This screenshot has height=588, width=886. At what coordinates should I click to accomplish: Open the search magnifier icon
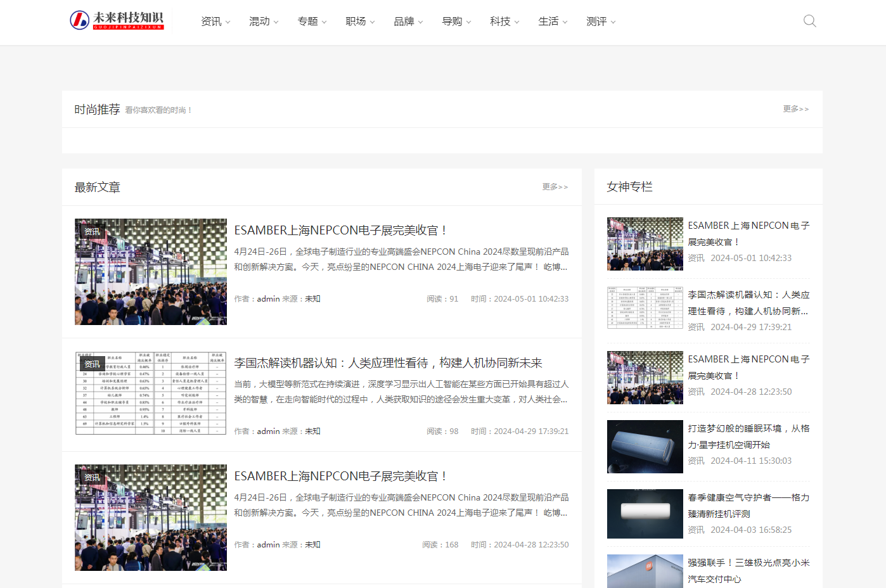coord(809,21)
